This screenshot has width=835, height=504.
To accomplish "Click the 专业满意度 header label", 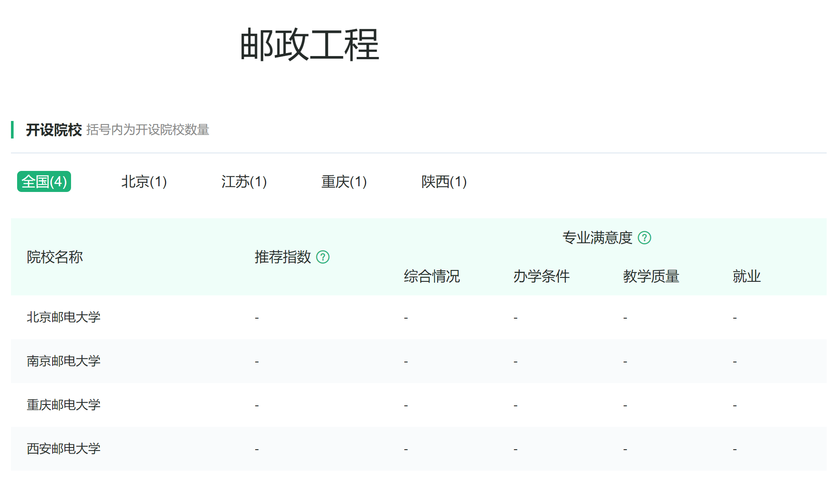I will pyautogui.click(x=597, y=238).
